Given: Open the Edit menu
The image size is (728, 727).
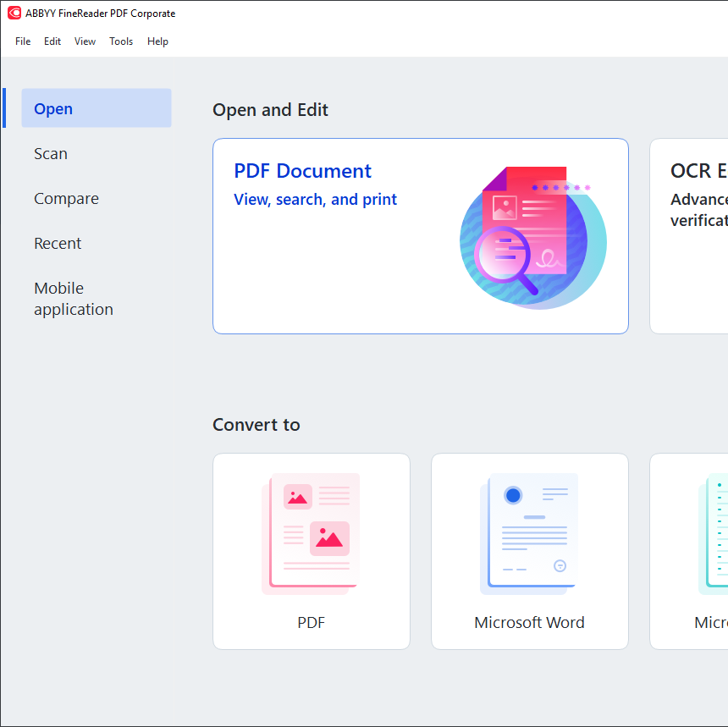Looking at the screenshot, I should click(x=52, y=41).
